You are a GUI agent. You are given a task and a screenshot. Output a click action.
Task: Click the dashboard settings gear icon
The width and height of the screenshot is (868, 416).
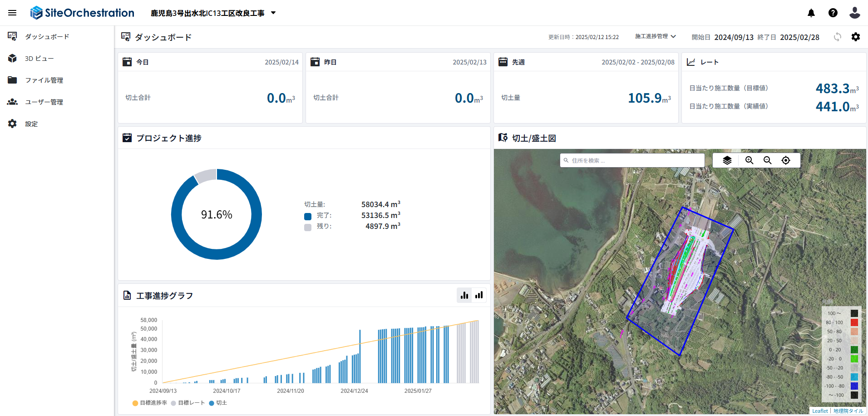pyautogui.click(x=856, y=37)
